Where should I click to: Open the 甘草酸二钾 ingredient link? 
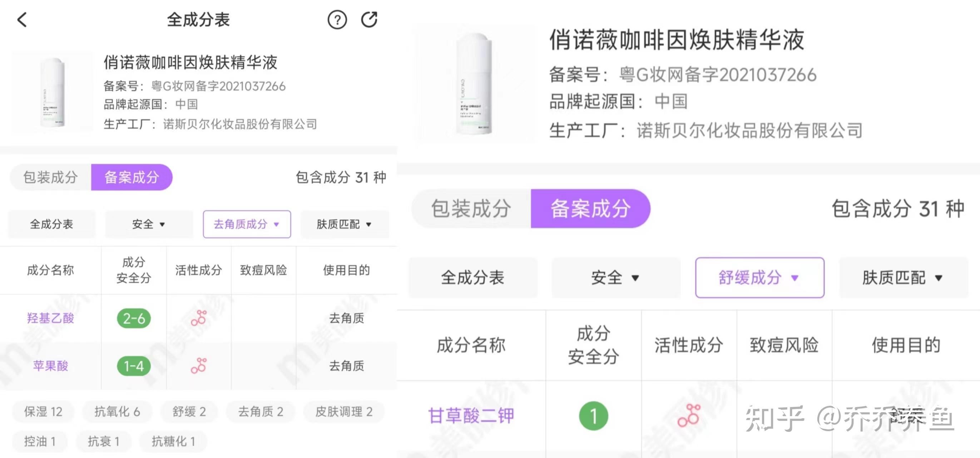(x=471, y=415)
